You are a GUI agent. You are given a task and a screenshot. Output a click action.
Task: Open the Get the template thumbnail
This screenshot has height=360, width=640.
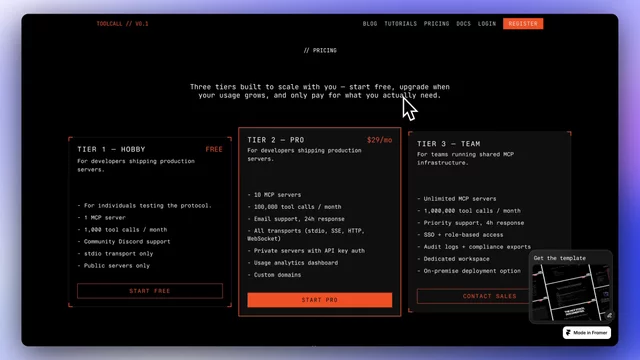click(571, 292)
